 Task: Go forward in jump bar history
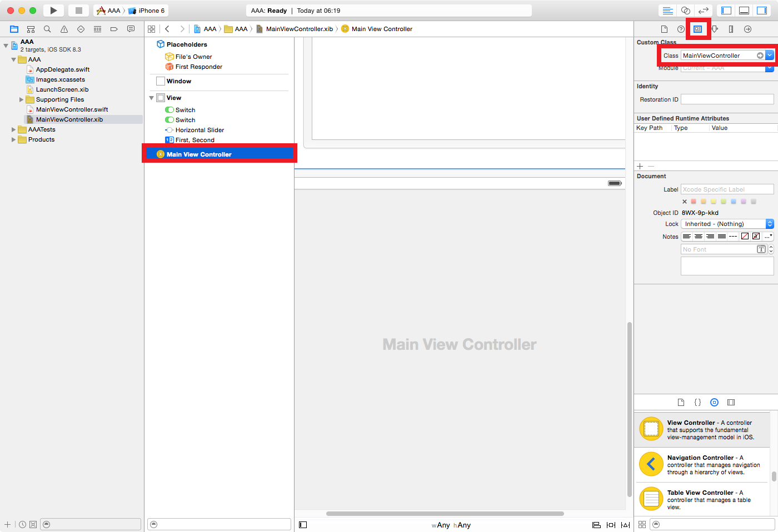pyautogui.click(x=182, y=29)
